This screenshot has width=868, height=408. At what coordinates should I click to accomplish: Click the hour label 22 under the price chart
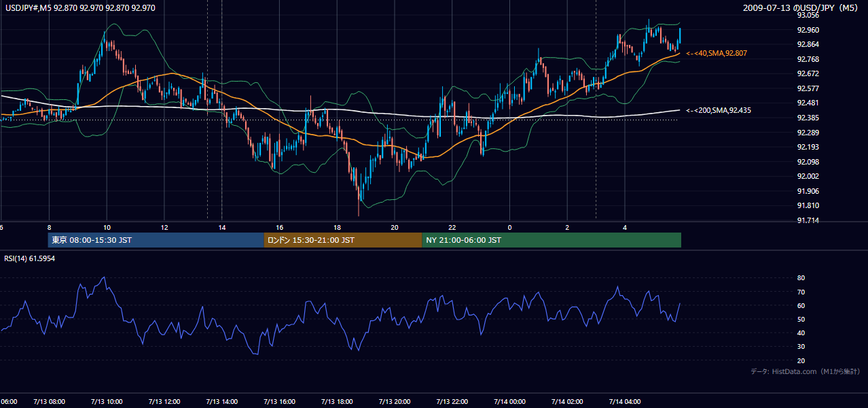[x=452, y=227]
